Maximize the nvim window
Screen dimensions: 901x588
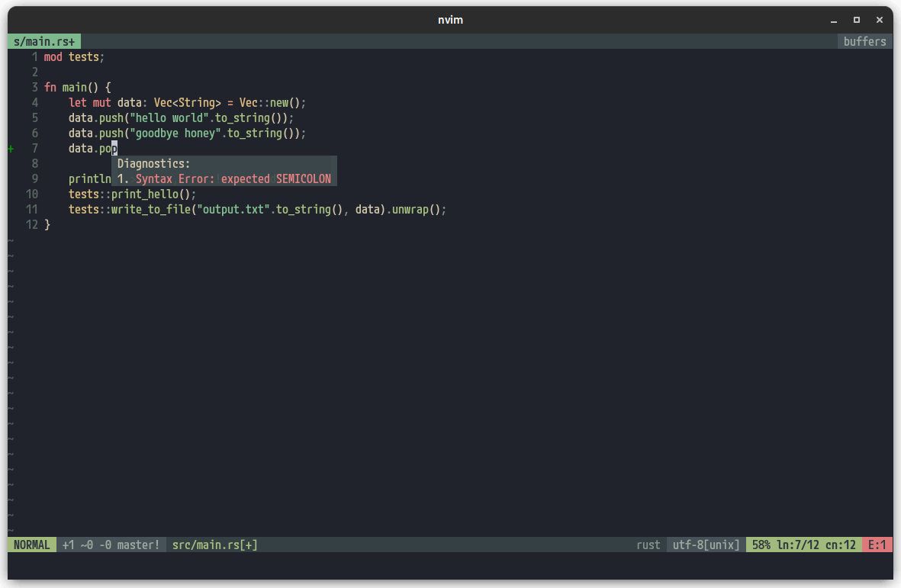click(x=857, y=20)
